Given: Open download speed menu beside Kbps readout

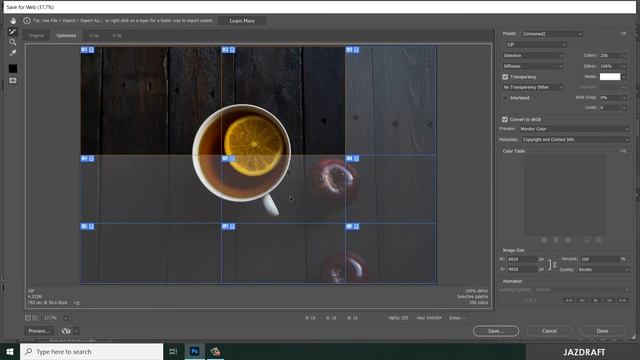Looking at the screenshot, I should (77, 303).
